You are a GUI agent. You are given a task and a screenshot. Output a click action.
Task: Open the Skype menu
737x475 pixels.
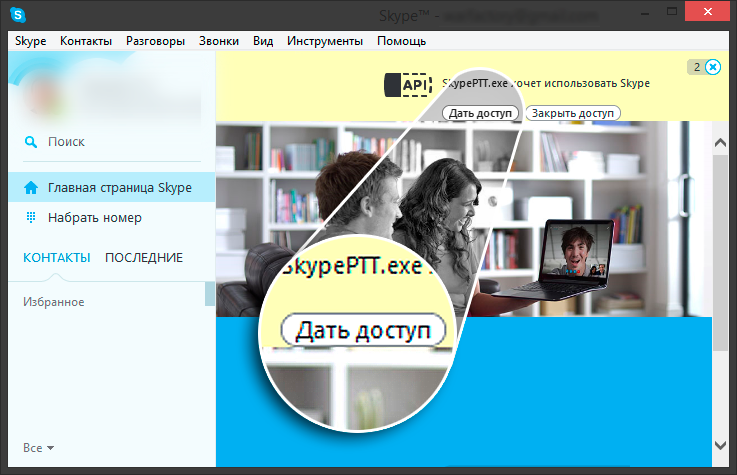click(x=31, y=41)
